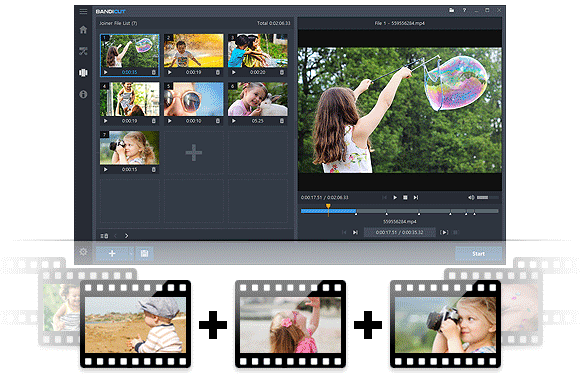Image resolution: width=580 pixels, height=390 pixels.
Task: Go to next page of file list
Action: point(127,236)
